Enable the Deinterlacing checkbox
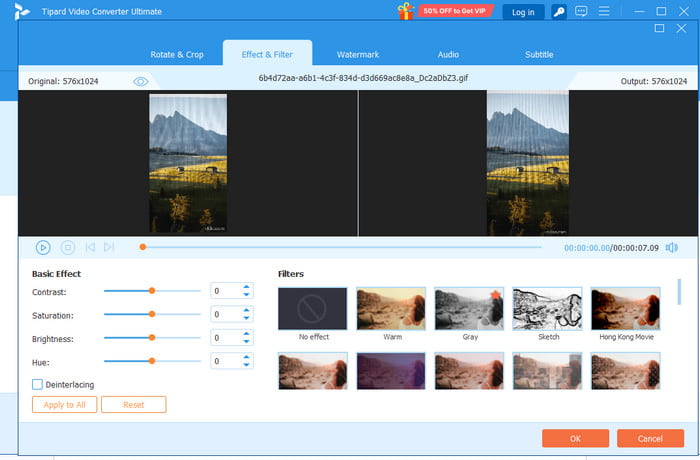 pyautogui.click(x=38, y=385)
